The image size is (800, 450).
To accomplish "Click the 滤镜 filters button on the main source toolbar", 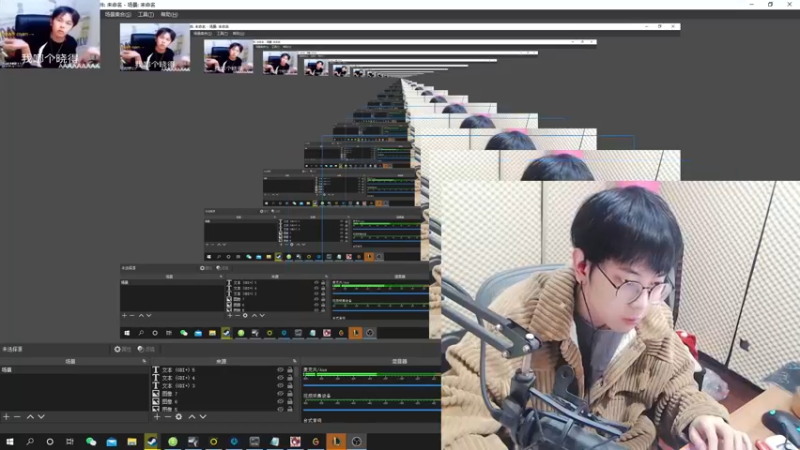I will (146, 349).
